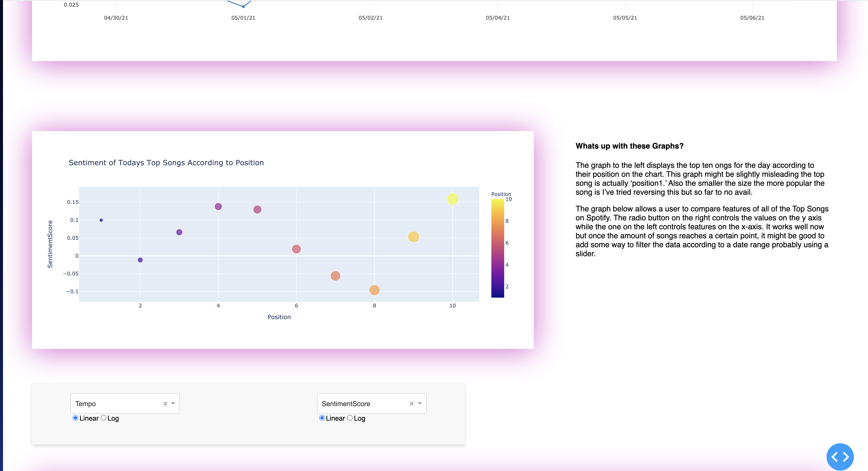Screen dimensions: 868x471
Task: Clear the SentimentScore selection with the x icon
Action: click(x=411, y=403)
